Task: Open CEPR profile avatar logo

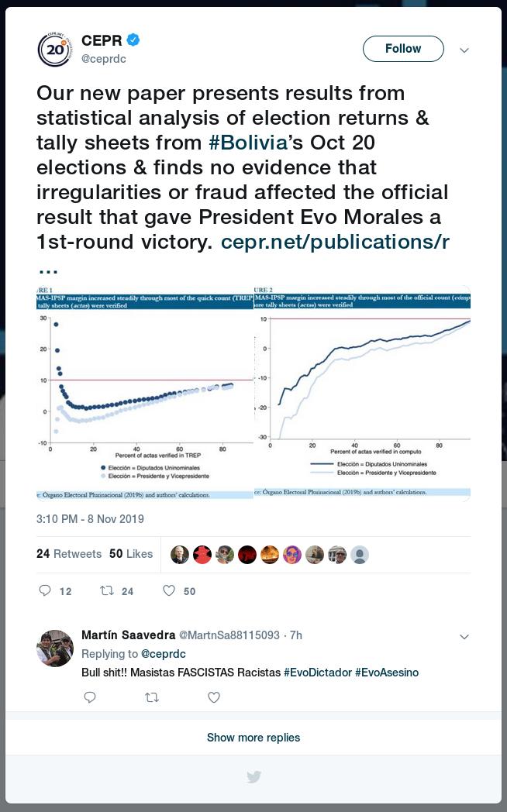Action: 55,50
